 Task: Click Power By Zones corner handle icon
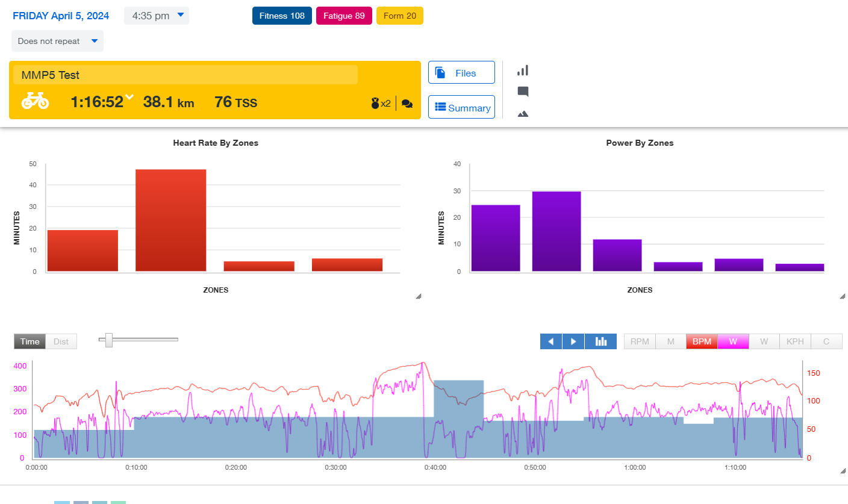tap(843, 296)
